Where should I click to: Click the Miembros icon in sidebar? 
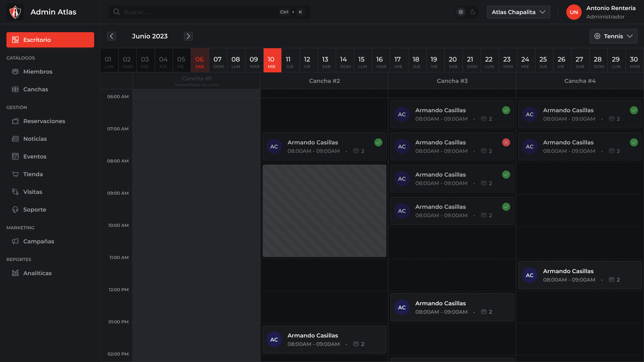click(15, 72)
